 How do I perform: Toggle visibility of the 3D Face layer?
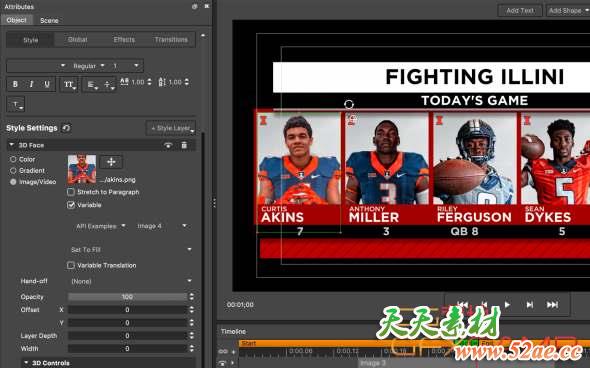pos(168,145)
